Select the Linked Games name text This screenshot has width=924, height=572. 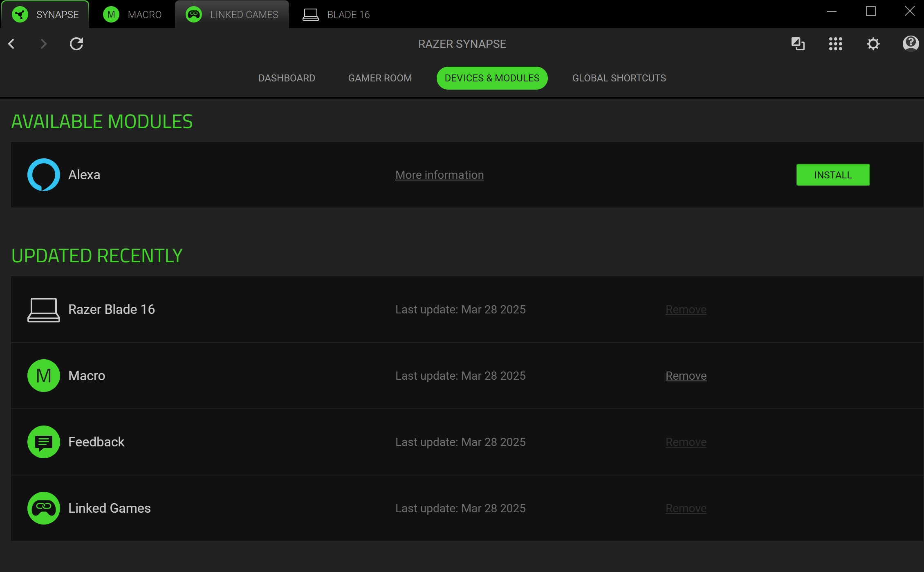(110, 508)
